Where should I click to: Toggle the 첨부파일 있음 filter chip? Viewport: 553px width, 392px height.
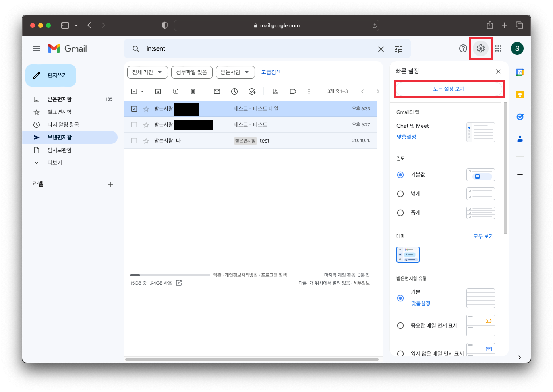pyautogui.click(x=192, y=72)
